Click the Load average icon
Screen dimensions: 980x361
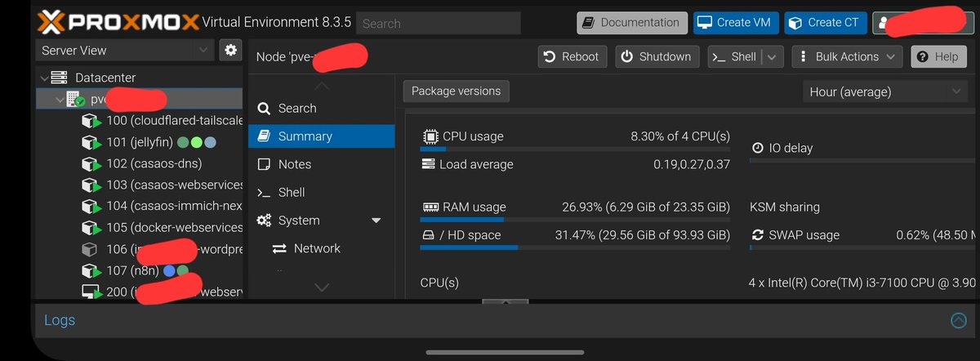point(429,164)
